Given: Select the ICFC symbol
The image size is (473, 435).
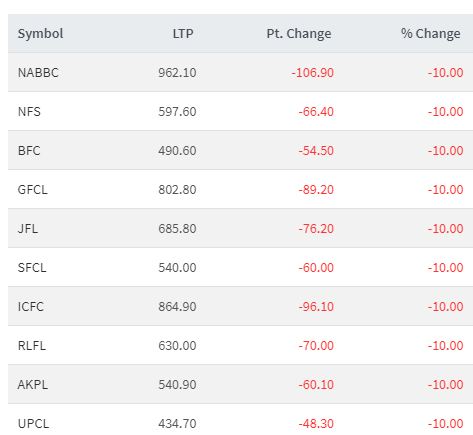Looking at the screenshot, I should (30, 307).
